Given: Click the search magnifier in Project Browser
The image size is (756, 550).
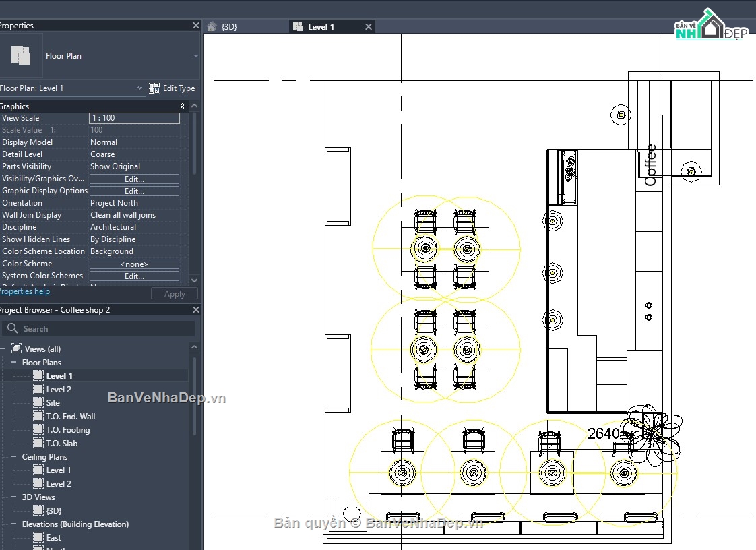Looking at the screenshot, I should pos(12,328).
